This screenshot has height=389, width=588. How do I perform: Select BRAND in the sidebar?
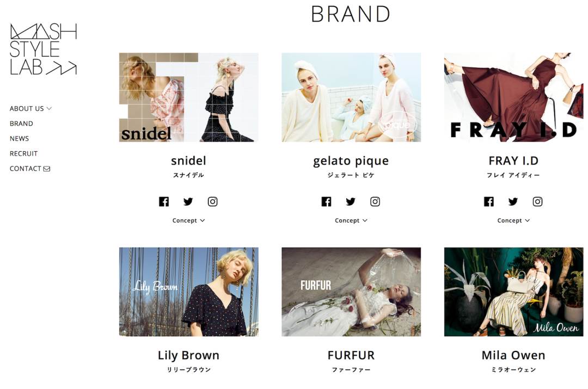(x=21, y=124)
